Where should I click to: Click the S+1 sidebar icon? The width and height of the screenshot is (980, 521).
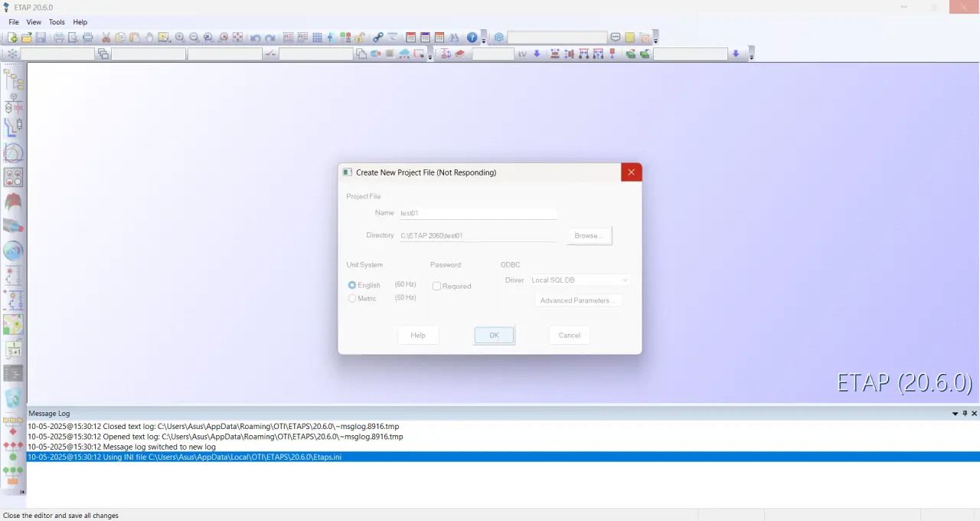[13, 349]
